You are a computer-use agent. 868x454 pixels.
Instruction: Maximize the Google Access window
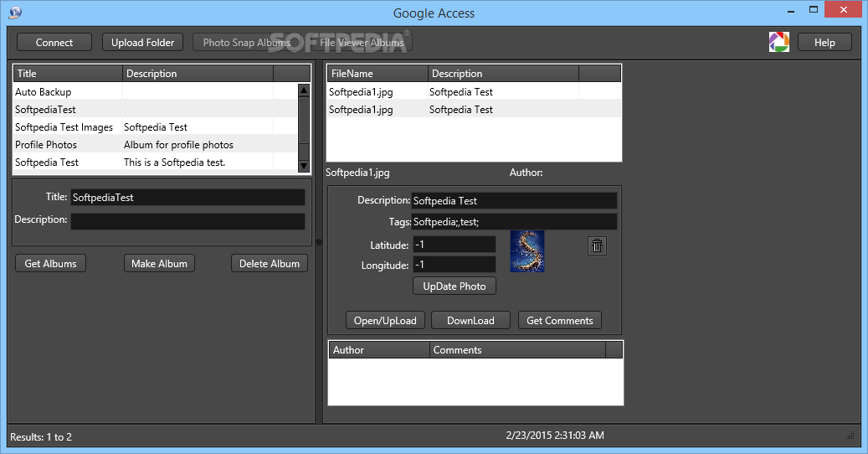tap(814, 10)
